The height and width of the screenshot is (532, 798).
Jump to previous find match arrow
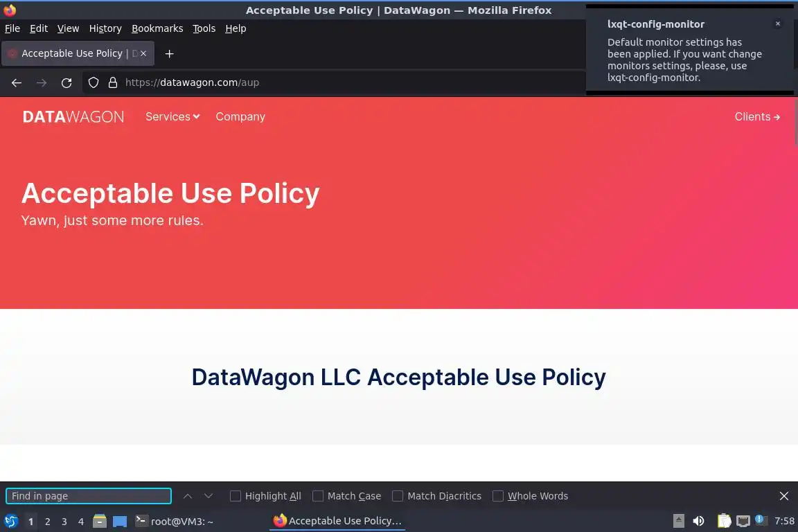click(187, 496)
